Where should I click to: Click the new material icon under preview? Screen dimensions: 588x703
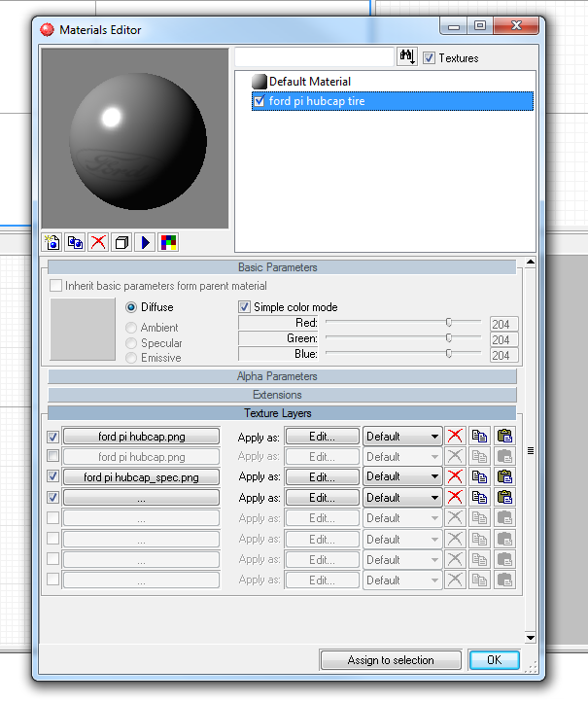[x=52, y=242]
